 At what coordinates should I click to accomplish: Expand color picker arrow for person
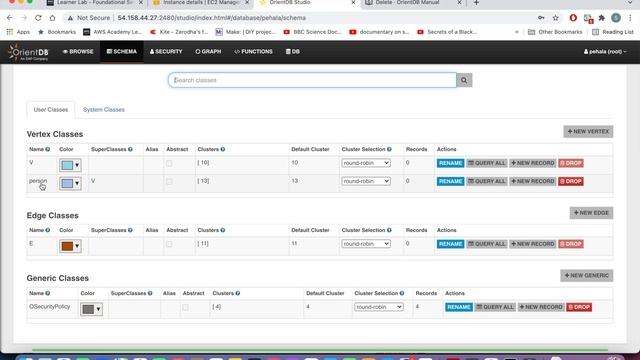[x=77, y=183]
